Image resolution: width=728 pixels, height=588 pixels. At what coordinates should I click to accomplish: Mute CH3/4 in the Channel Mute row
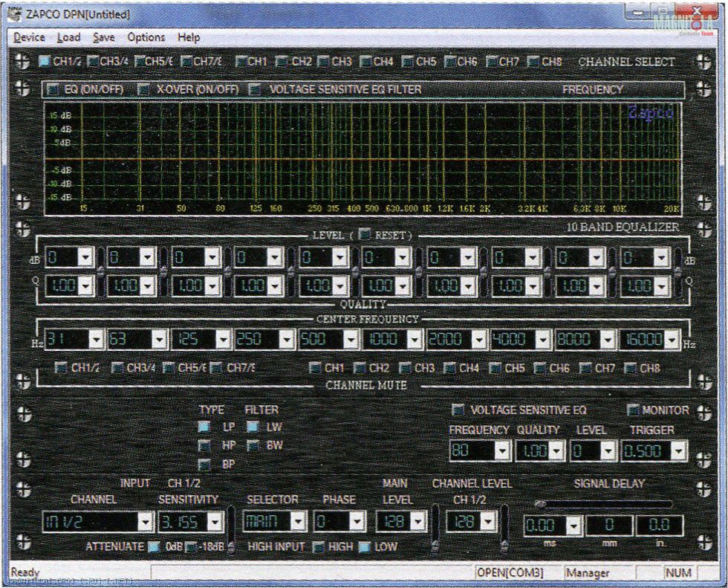click(x=117, y=368)
